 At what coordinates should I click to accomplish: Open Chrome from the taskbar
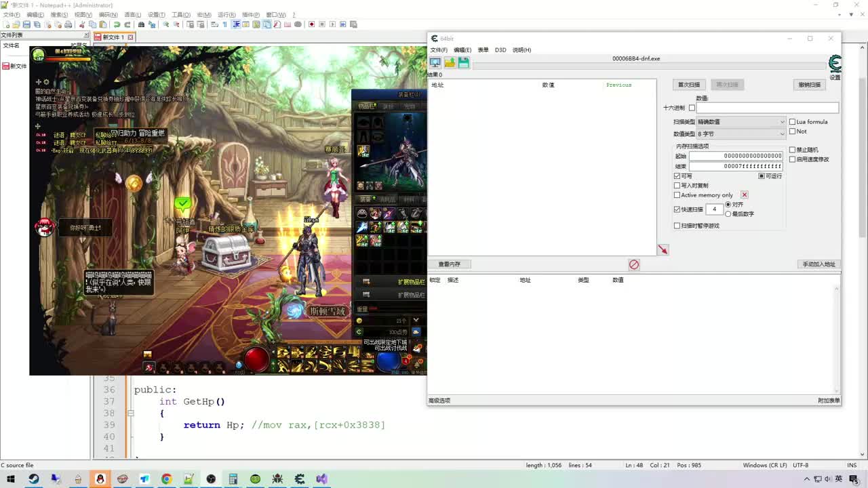click(x=166, y=479)
